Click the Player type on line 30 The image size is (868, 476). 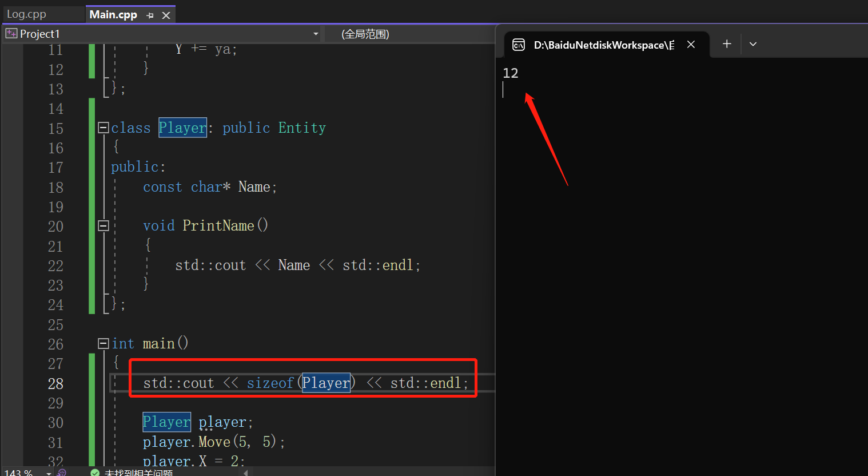166,422
